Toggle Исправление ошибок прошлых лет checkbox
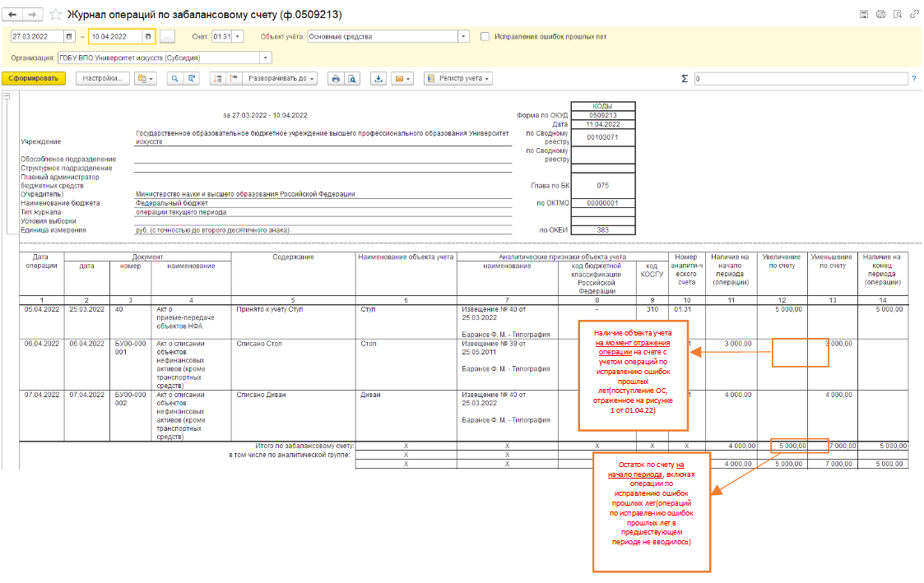Image resolution: width=924 pixels, height=583 pixels. (x=485, y=36)
